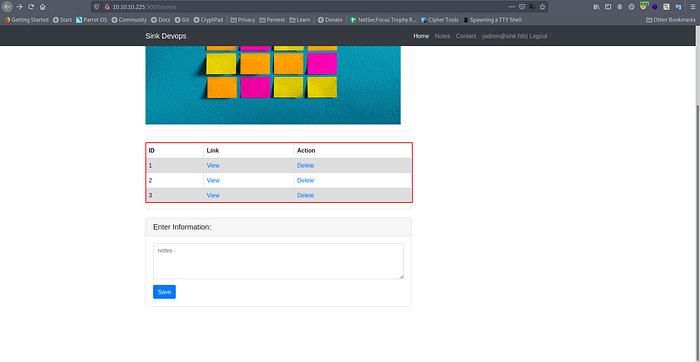Go to the Notes nav item
Image resolution: width=700 pixels, height=362 pixels.
coord(442,36)
